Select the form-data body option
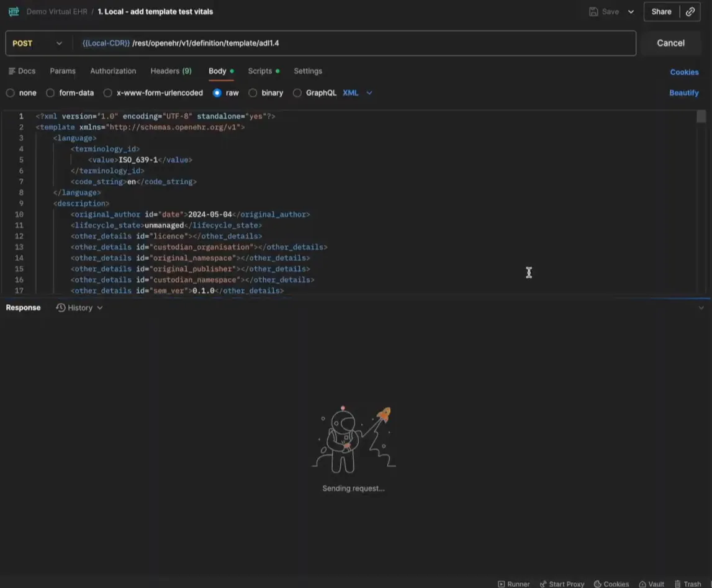Viewport: 712px width, 588px height. click(x=51, y=93)
